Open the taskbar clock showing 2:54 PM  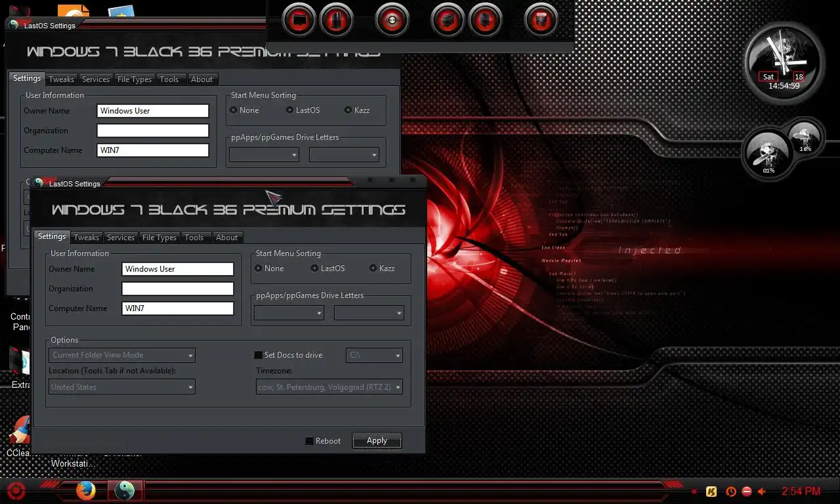tap(801, 491)
